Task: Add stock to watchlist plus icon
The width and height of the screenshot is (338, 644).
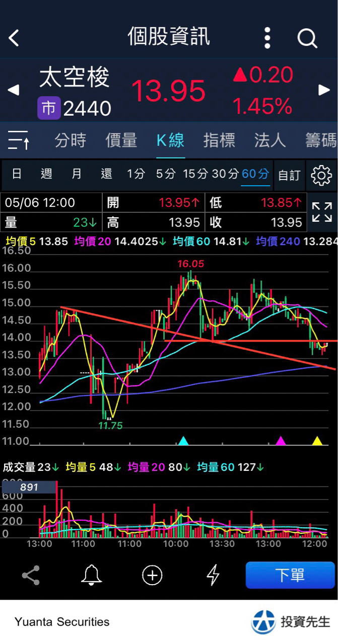Action: pos(152,575)
